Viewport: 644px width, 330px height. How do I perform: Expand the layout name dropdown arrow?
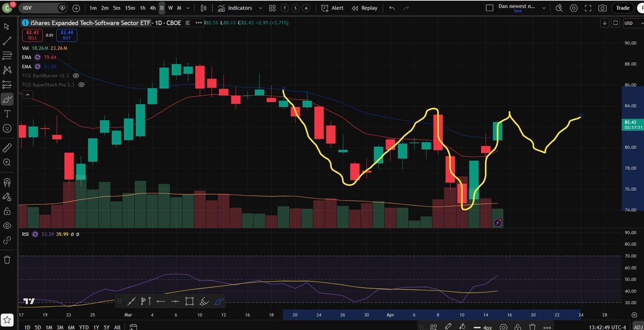point(544,8)
